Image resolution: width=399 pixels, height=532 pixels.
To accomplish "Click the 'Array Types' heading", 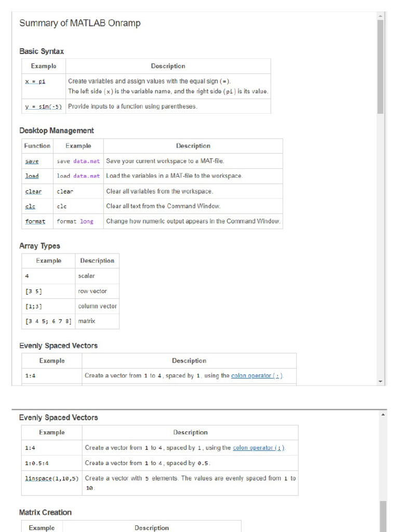I will [x=39, y=246].
